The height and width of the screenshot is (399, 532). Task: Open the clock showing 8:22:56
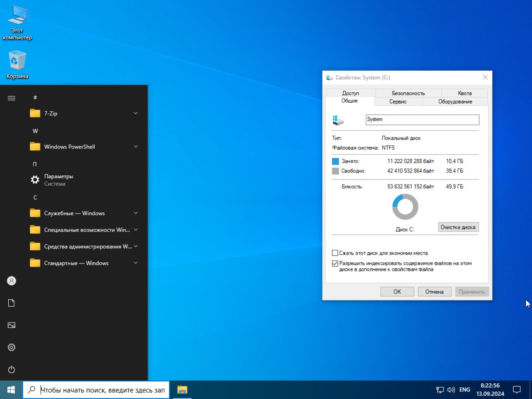tap(490, 390)
